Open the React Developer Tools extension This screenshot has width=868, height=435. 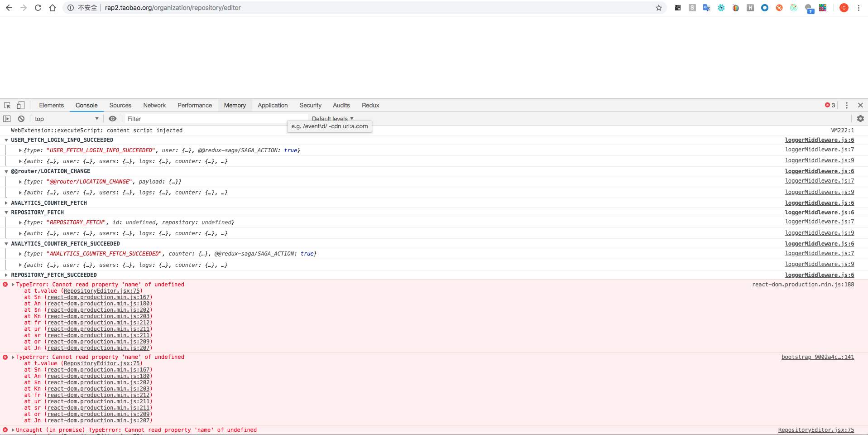(721, 8)
